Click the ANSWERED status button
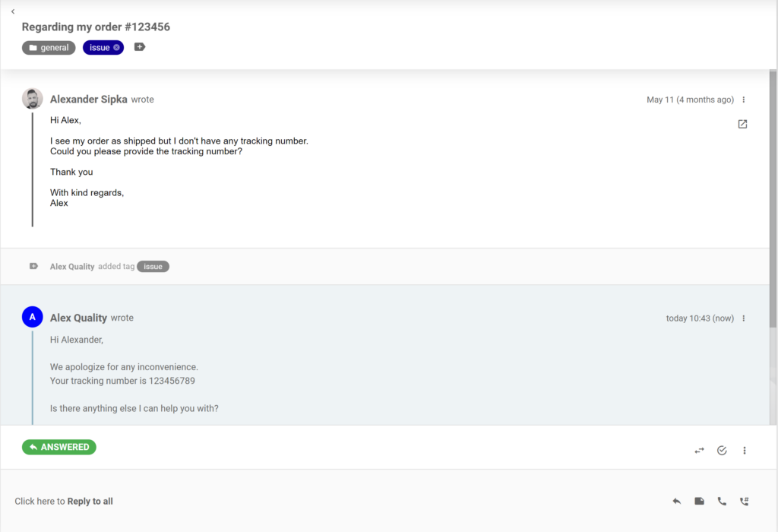 tap(59, 447)
